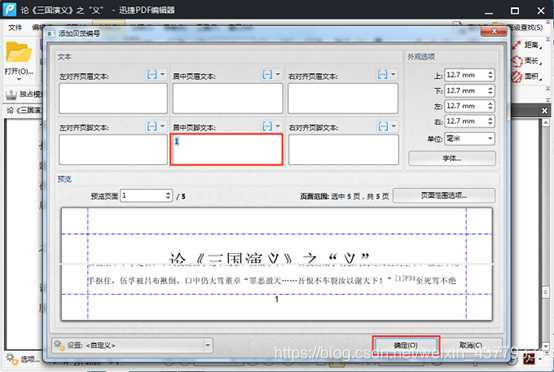Viewport: 554px width, 372px height.
Task: Adjust the top margin stepper arrows
Action: pyautogui.click(x=490, y=75)
